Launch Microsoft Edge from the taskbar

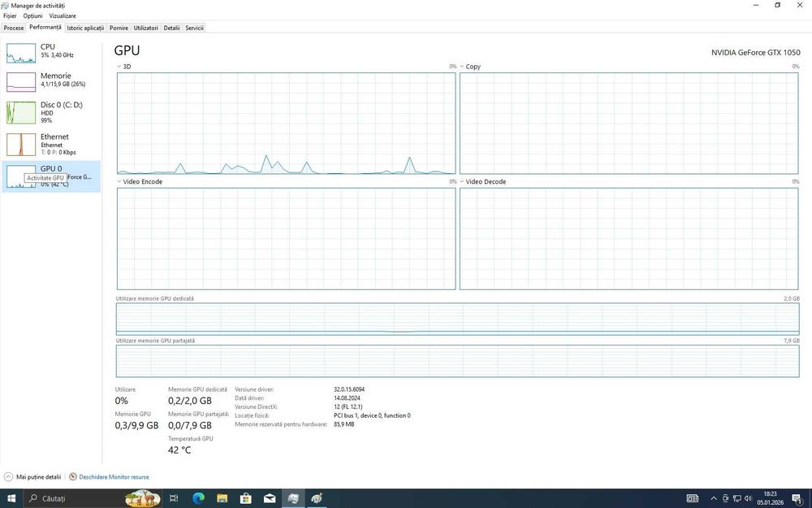point(198,498)
